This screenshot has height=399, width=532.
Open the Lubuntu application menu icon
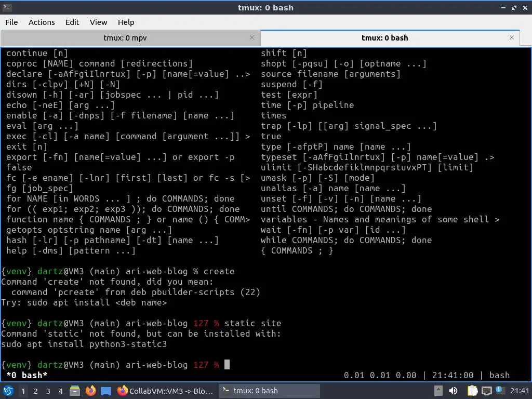tap(8, 391)
